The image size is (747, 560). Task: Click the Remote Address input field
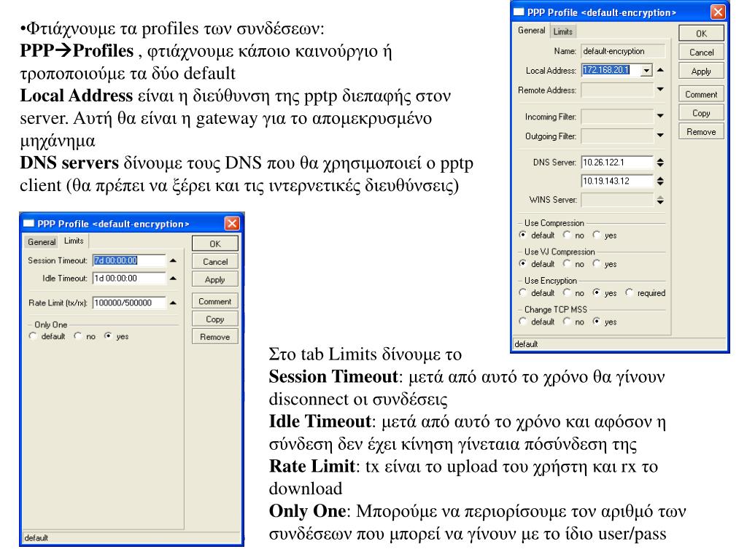[x=617, y=90]
